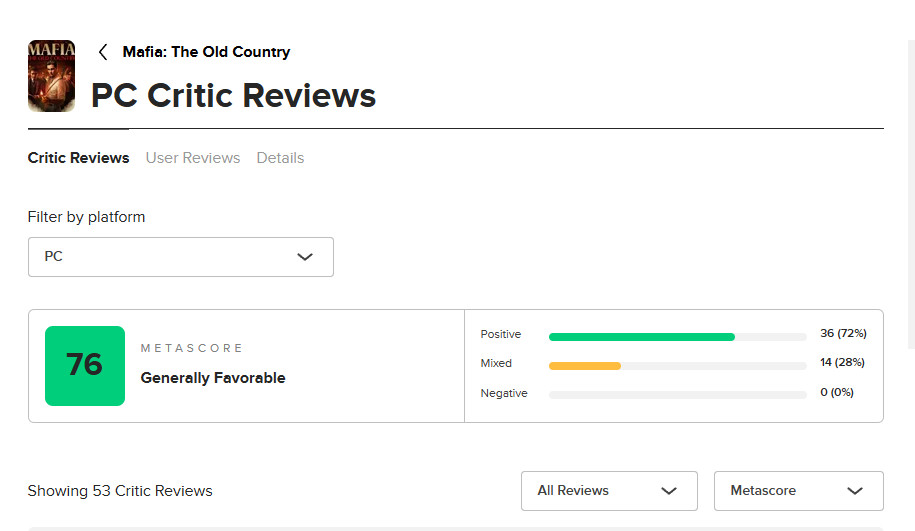Click the 36 (72%) positive count
The image size is (915, 531).
pyautogui.click(x=842, y=333)
